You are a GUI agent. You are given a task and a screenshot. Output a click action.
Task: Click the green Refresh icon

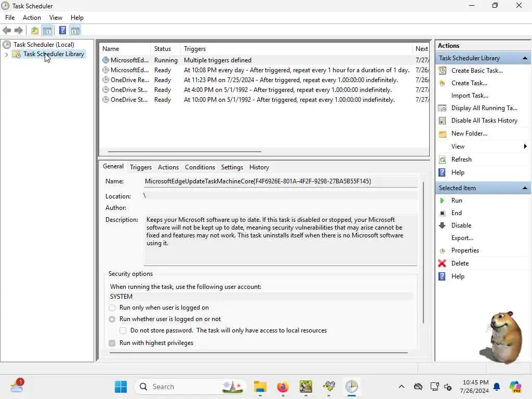coord(443,159)
